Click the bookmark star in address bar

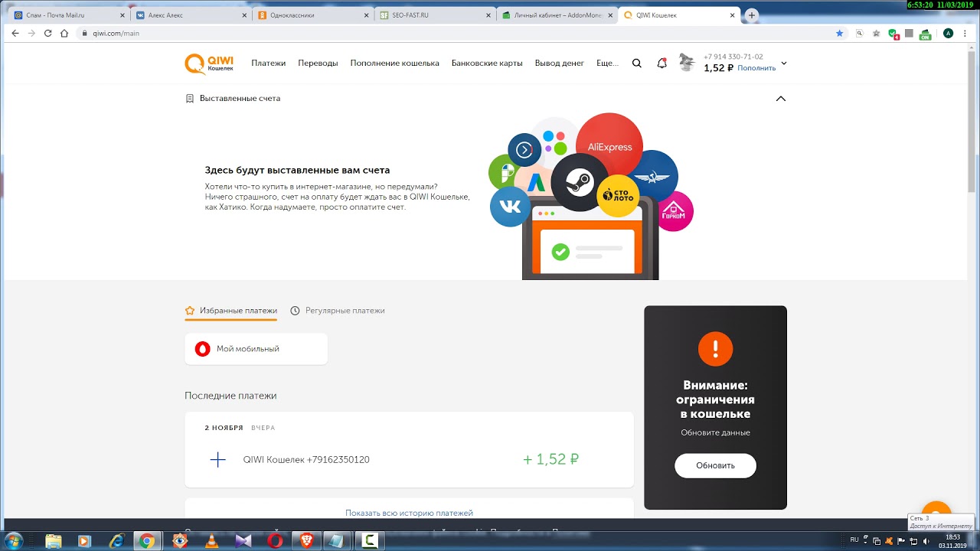839,33
